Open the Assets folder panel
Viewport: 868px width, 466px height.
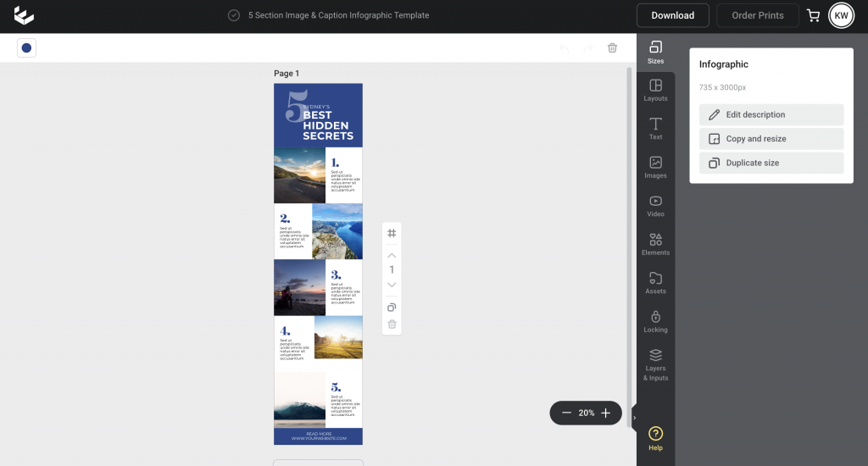pyautogui.click(x=655, y=283)
